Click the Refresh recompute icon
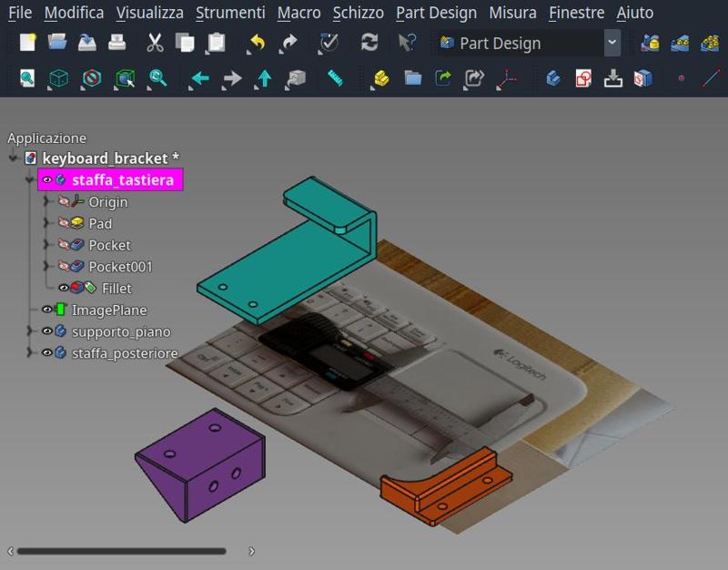Screen dimensions: 728x570 pyautogui.click(x=369, y=43)
